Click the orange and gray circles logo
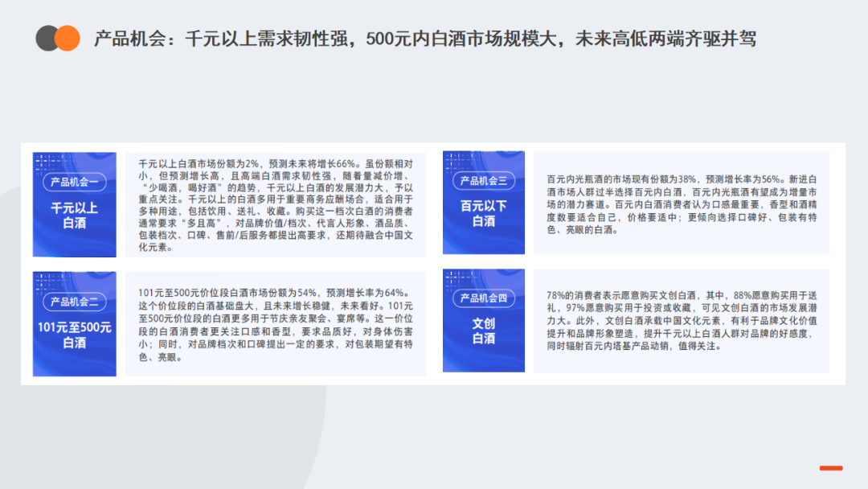This screenshot has width=868, height=489. click(x=58, y=39)
